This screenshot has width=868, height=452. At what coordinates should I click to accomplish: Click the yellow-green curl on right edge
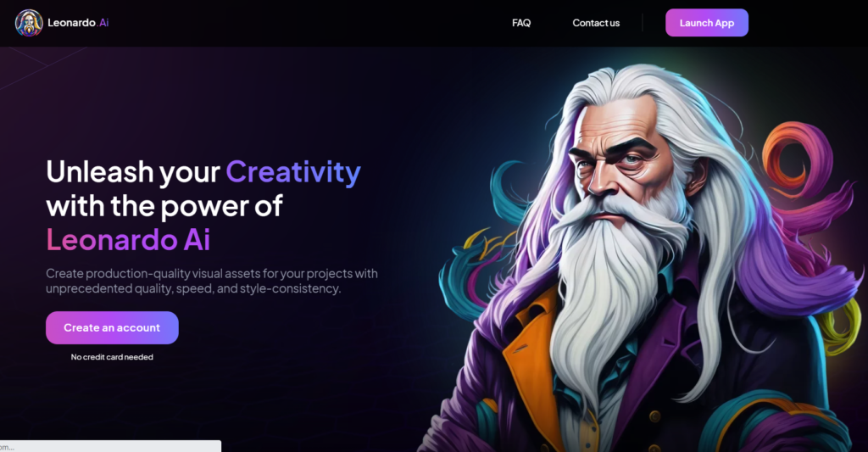coord(842,326)
